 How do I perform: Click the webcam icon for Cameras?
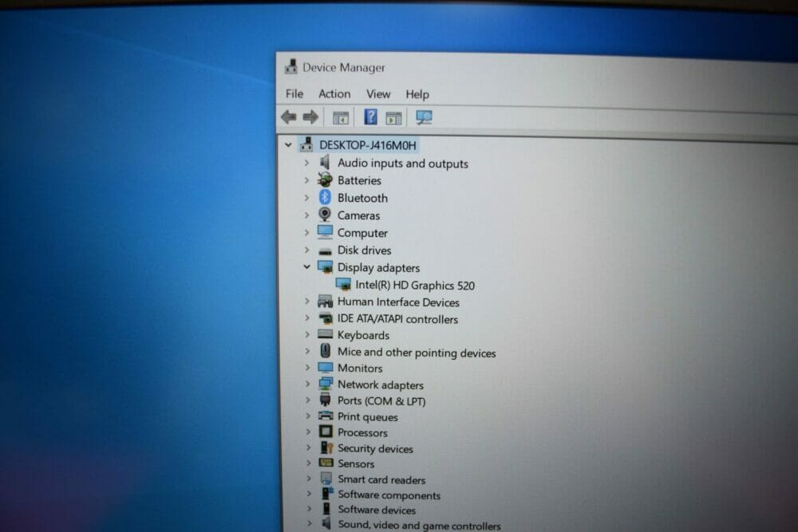[325, 215]
